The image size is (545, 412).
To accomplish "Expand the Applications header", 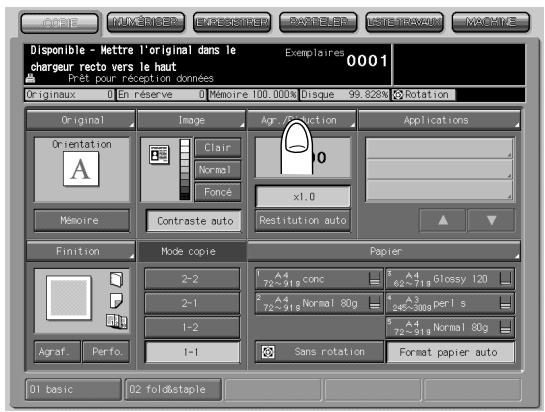I will (439, 120).
